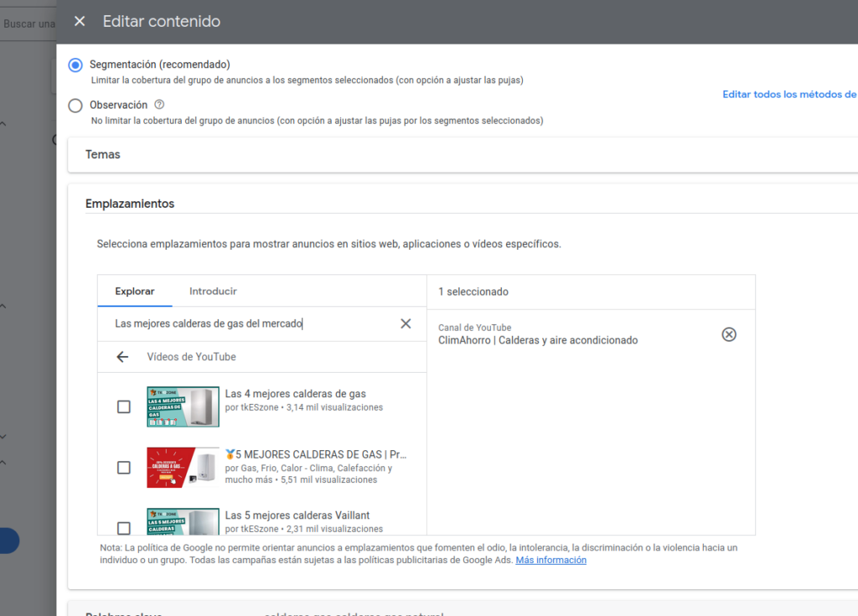This screenshot has height=616, width=858.
Task: Open the help icon next to Observación
Action: [x=159, y=105]
